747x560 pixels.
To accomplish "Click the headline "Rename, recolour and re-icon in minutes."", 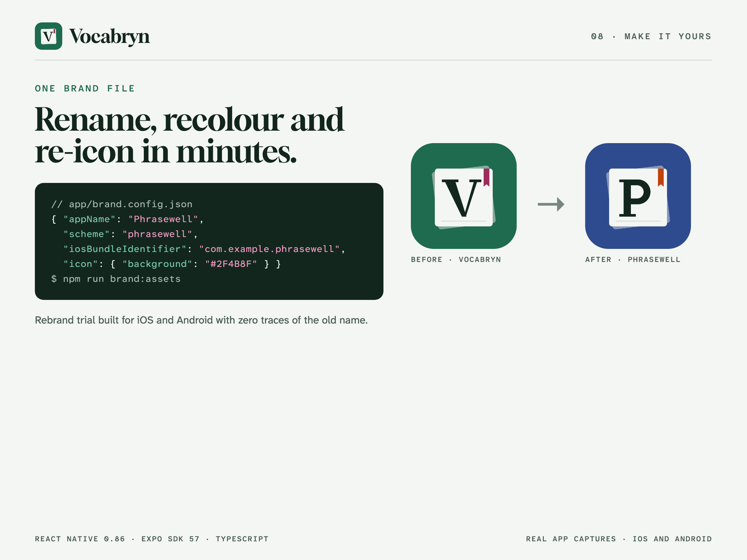I will pos(190,135).
